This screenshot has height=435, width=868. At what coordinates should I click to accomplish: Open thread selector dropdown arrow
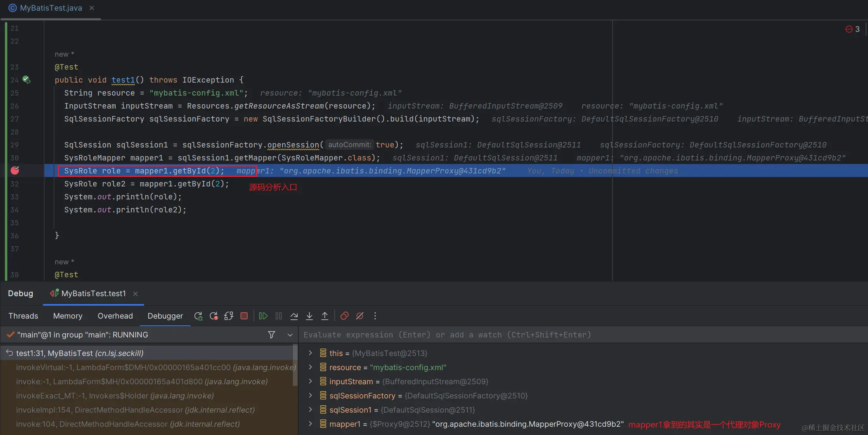click(x=290, y=335)
